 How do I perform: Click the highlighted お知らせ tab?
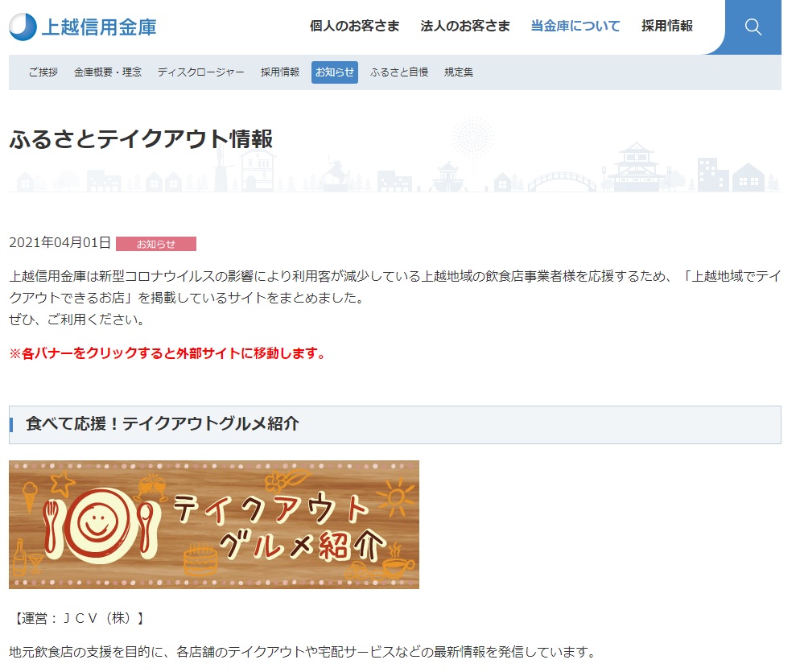click(335, 72)
